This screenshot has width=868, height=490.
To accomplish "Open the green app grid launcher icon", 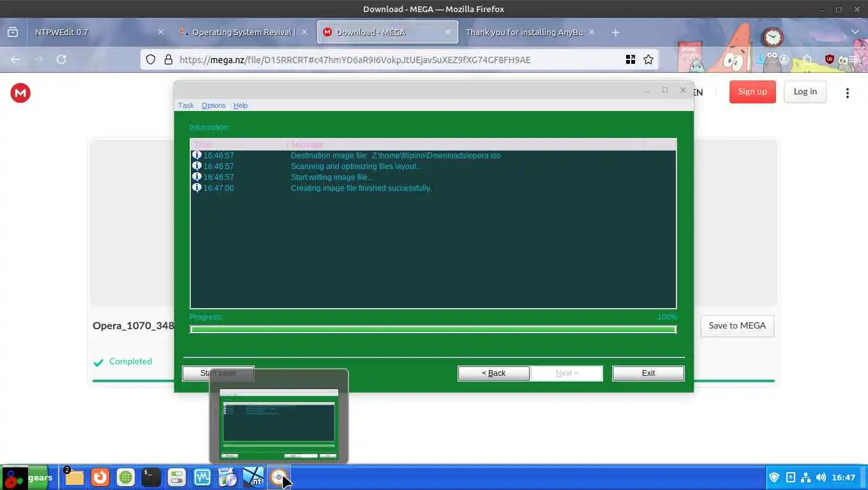I will coord(126,477).
